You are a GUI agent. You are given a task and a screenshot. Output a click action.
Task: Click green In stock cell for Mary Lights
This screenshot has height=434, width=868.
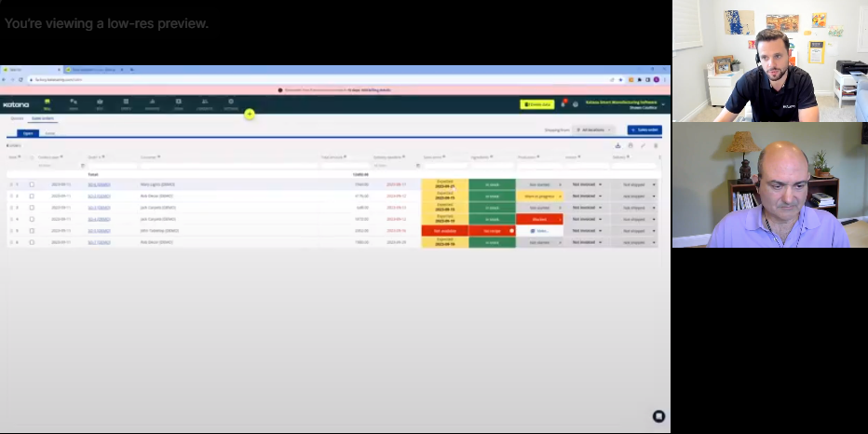(x=492, y=184)
